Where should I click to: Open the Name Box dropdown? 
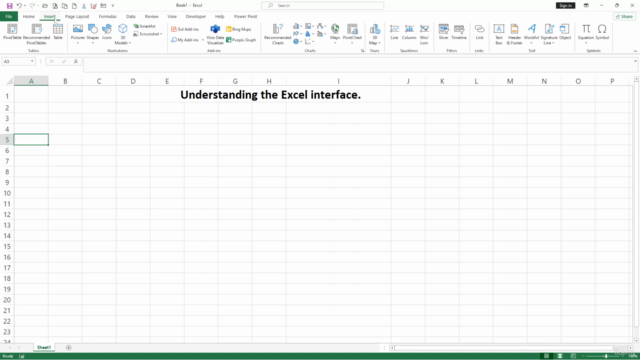(x=32, y=61)
